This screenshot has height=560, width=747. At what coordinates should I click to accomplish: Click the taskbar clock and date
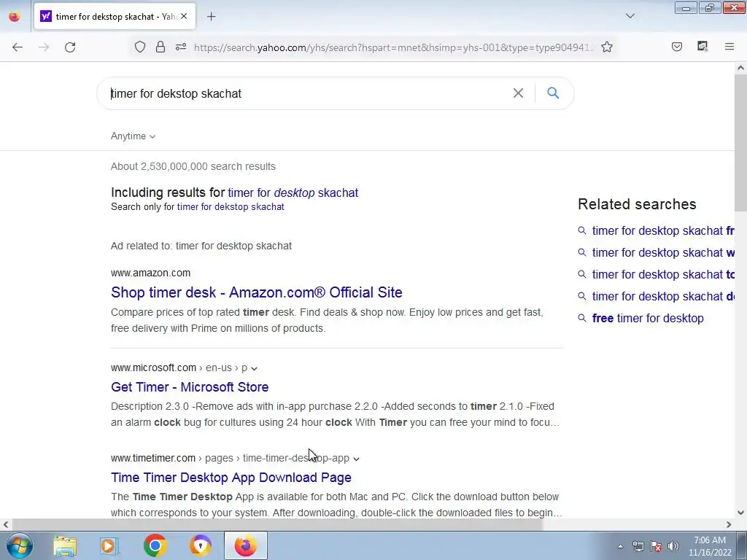pyautogui.click(x=710, y=546)
